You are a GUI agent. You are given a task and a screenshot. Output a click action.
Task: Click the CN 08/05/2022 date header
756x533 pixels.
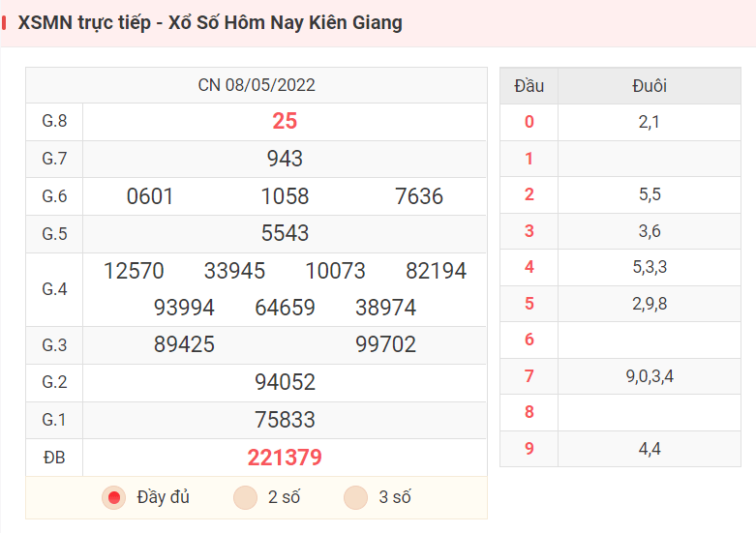click(257, 85)
